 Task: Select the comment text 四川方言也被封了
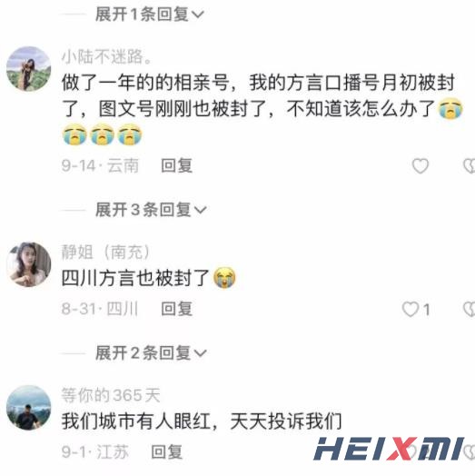(135, 278)
